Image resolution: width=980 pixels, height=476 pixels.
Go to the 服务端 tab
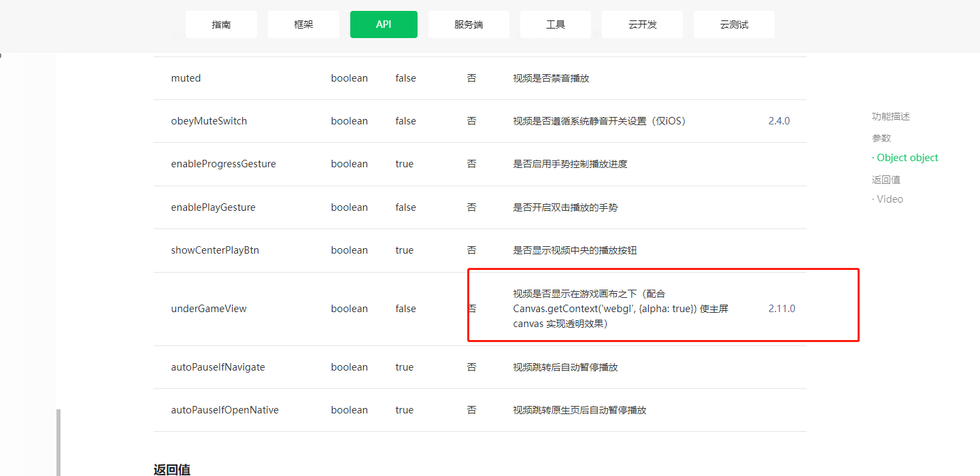click(469, 24)
